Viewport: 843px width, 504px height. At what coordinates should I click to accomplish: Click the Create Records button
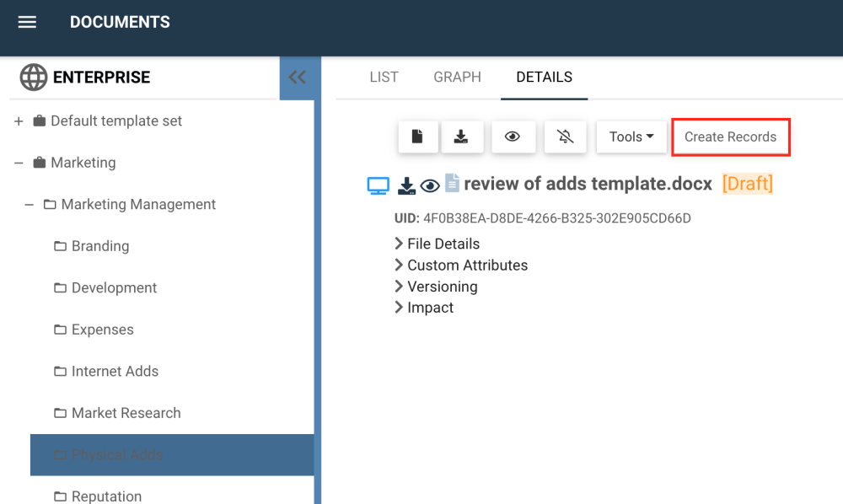[x=730, y=137]
